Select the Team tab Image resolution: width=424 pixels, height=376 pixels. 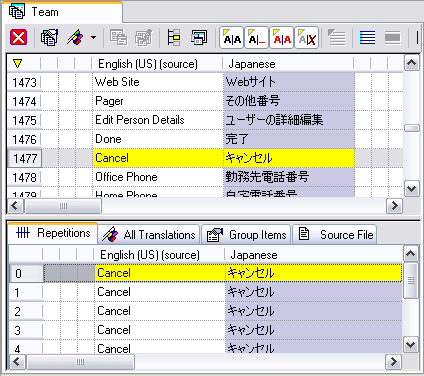[62, 12]
